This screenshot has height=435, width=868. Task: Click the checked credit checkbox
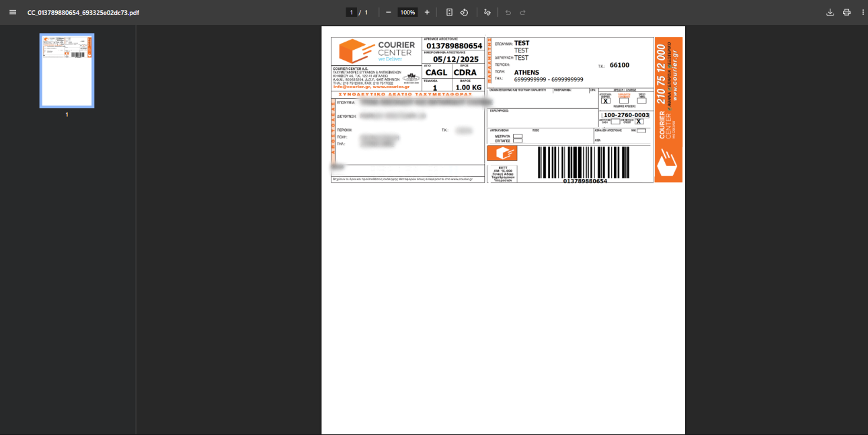tap(639, 122)
